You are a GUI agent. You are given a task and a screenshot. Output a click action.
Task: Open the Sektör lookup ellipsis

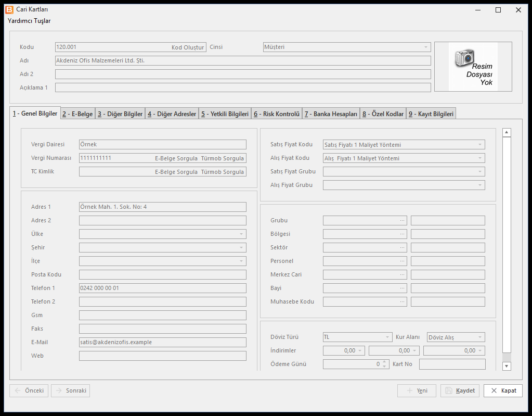[x=402, y=247]
